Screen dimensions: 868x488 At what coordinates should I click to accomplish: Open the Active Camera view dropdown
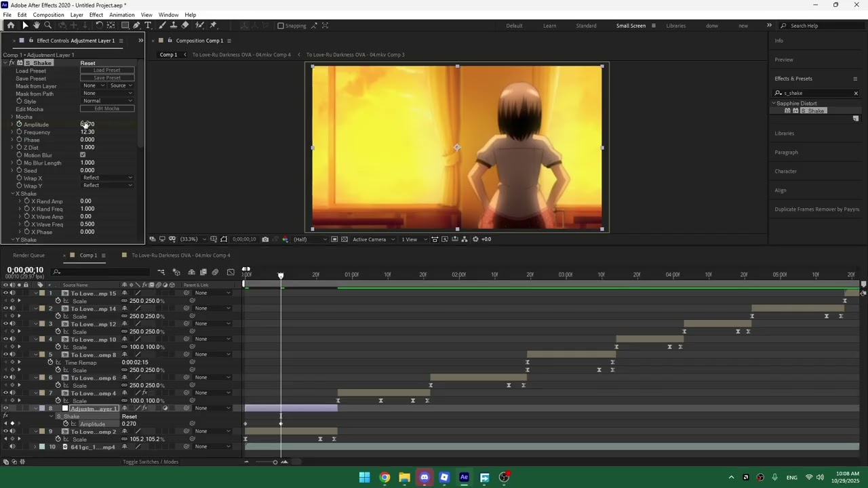click(x=372, y=239)
